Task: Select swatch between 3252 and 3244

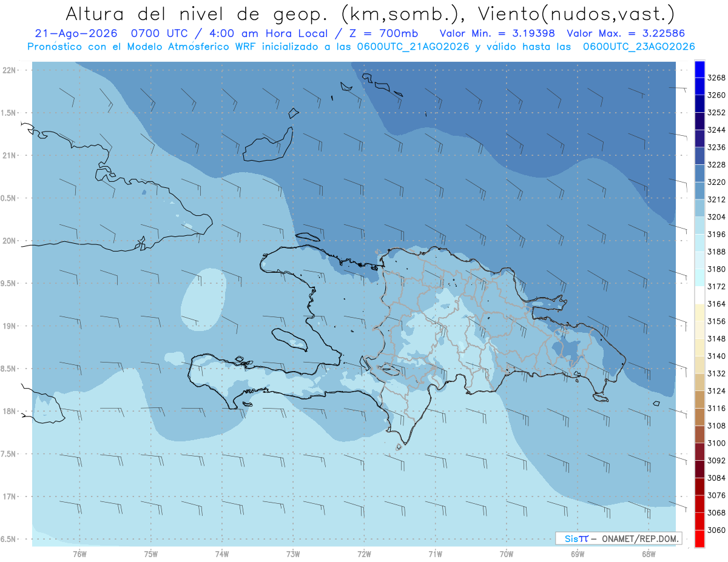Action: click(699, 121)
